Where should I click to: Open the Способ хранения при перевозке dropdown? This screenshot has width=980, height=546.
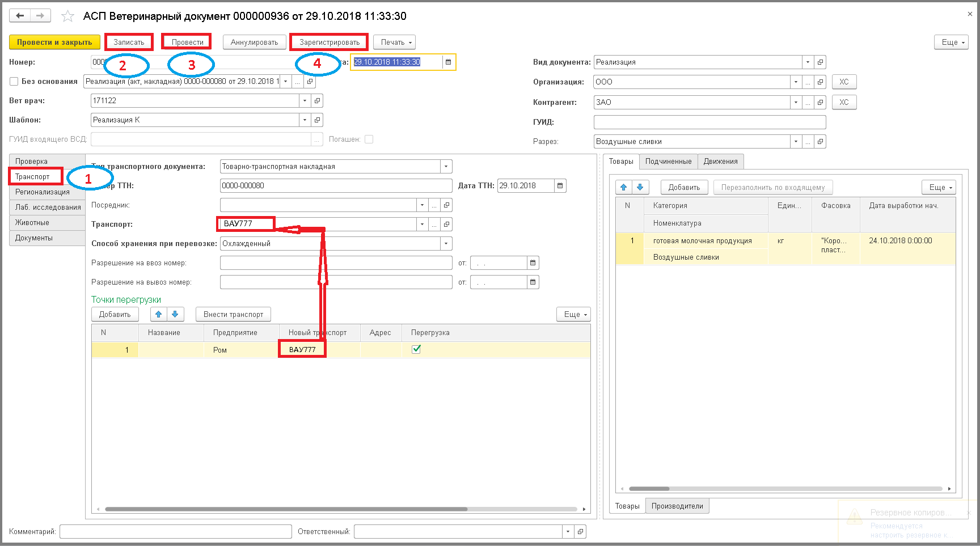click(x=446, y=243)
